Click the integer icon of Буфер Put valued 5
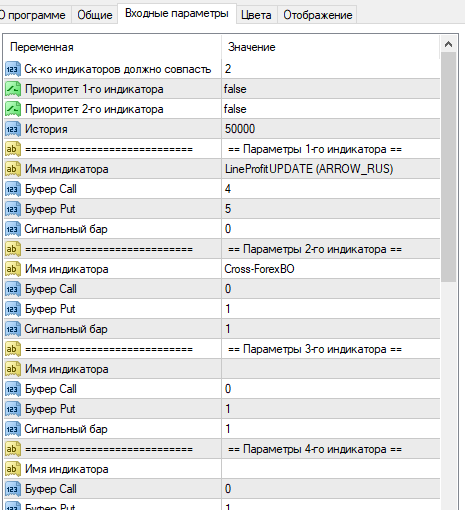The image size is (465, 510). pos(13,209)
